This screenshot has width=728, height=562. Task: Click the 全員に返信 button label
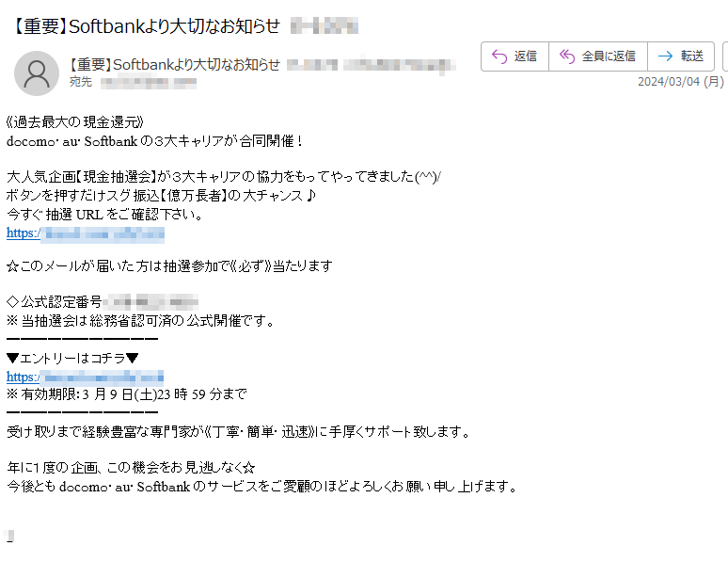tap(609, 56)
